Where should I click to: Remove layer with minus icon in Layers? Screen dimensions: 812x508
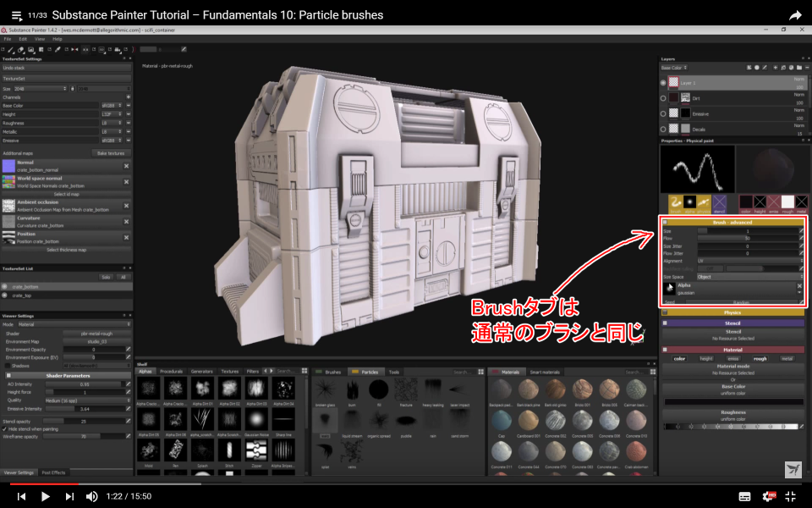[807, 68]
